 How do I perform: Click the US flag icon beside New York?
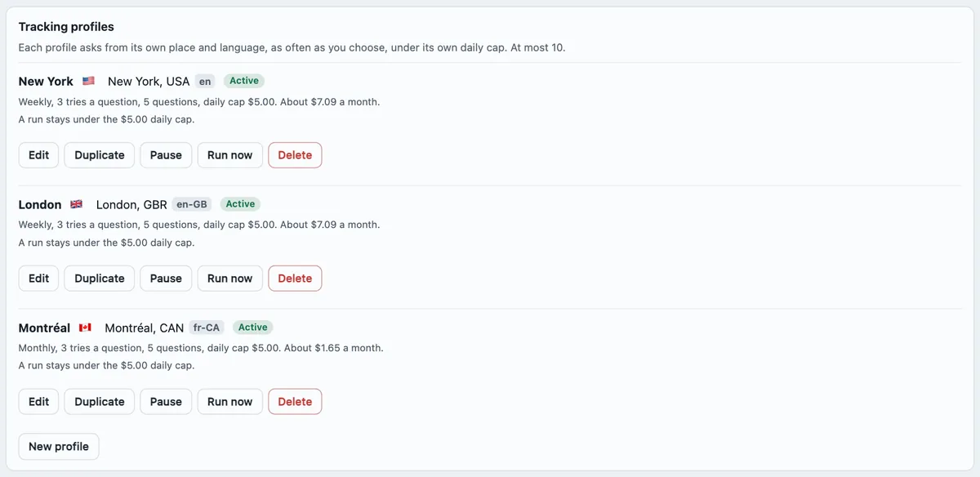(x=89, y=81)
